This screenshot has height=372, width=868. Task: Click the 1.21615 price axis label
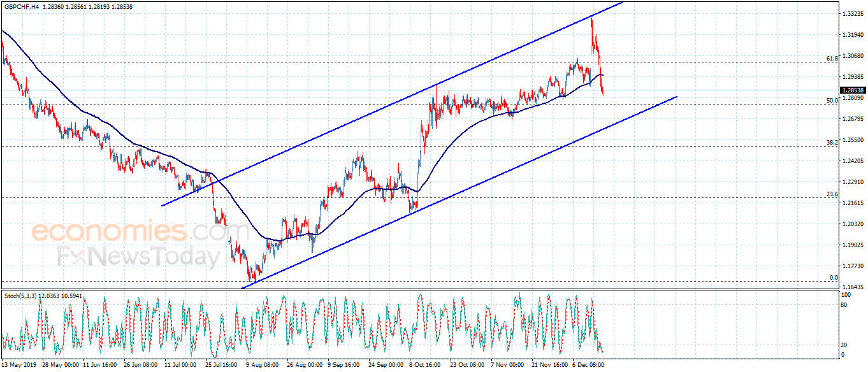coord(852,203)
